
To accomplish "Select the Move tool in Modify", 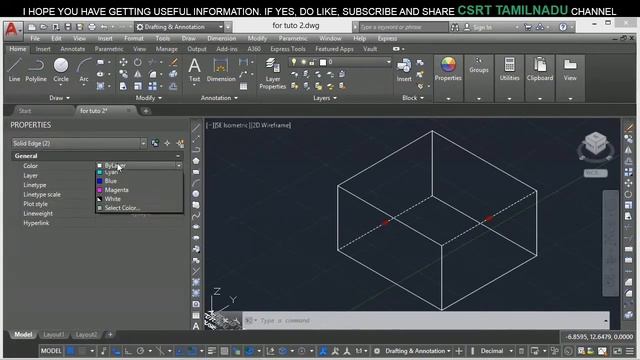I will [x=123, y=62].
